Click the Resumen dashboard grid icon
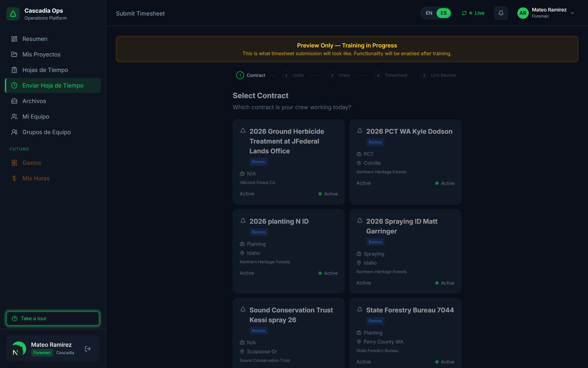This screenshot has height=368, width=588. pos(14,39)
